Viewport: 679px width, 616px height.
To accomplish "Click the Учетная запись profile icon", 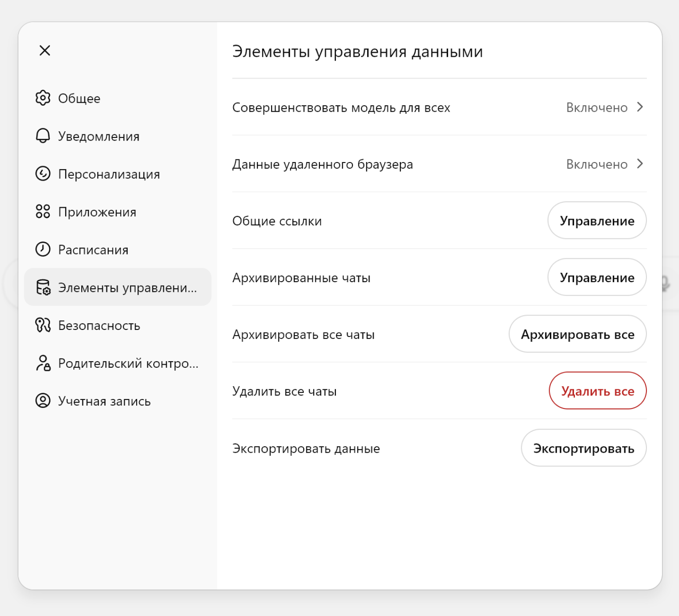I will tap(43, 401).
